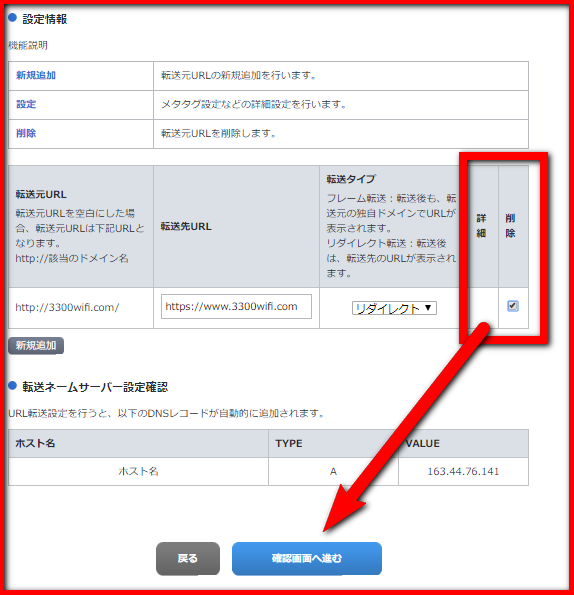
Task: Open the 新規追加 link in description table
Action: [36, 75]
